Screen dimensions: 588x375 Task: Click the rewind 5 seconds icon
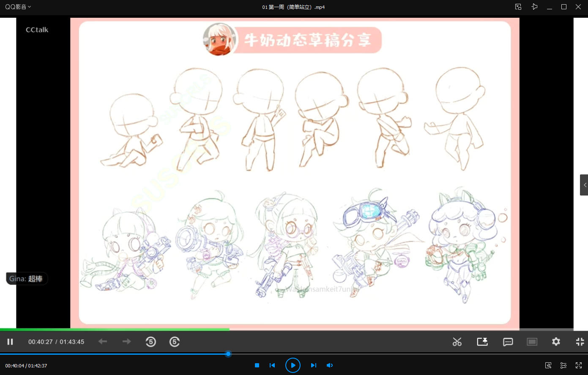(151, 342)
